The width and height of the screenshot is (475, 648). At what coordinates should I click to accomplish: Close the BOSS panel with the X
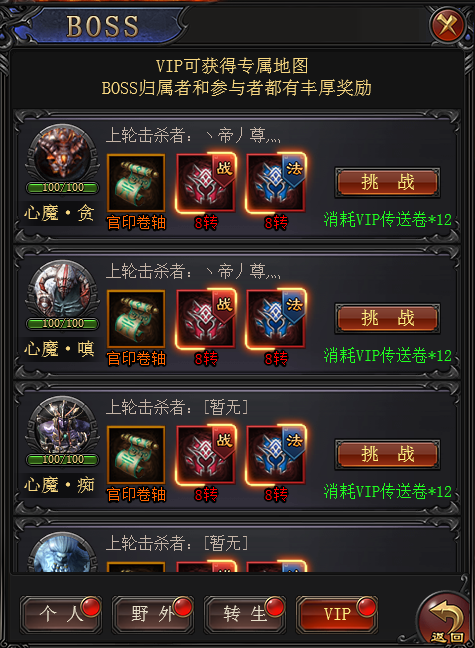[x=447, y=26]
